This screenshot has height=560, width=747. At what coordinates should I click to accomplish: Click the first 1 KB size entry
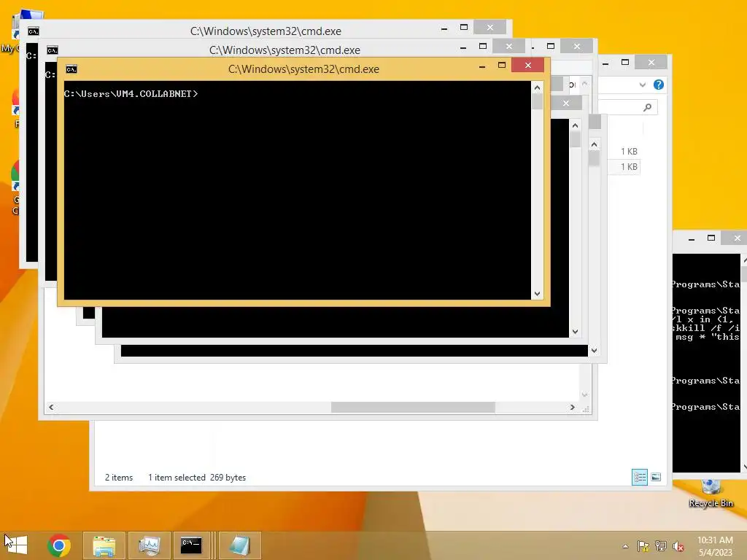(629, 152)
